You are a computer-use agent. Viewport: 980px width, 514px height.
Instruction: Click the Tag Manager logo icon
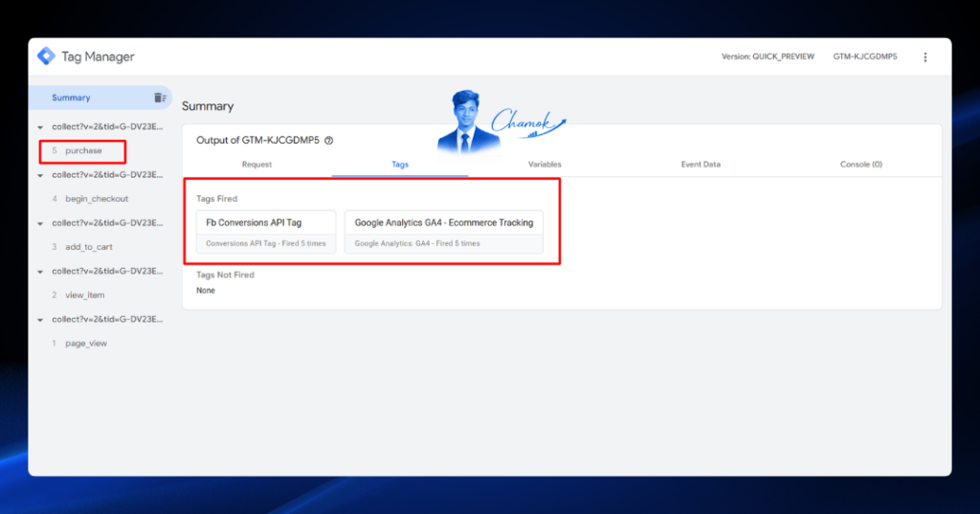[x=46, y=56]
